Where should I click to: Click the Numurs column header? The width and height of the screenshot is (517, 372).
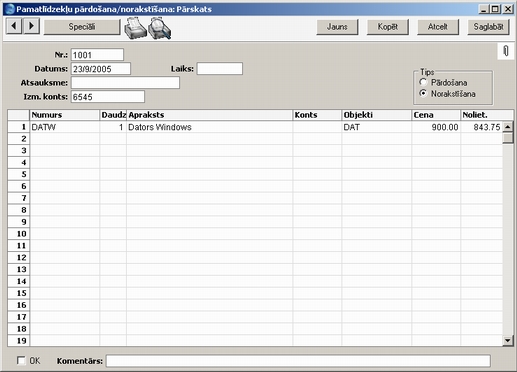(x=65, y=115)
